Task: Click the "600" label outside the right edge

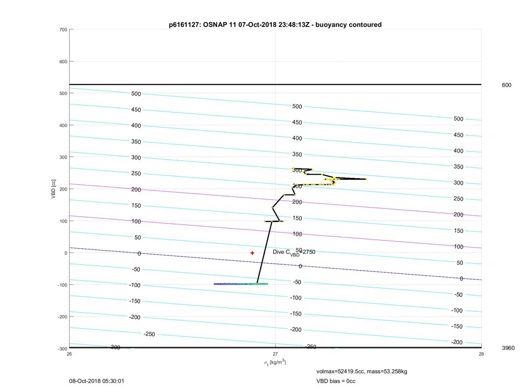Action: click(506, 85)
